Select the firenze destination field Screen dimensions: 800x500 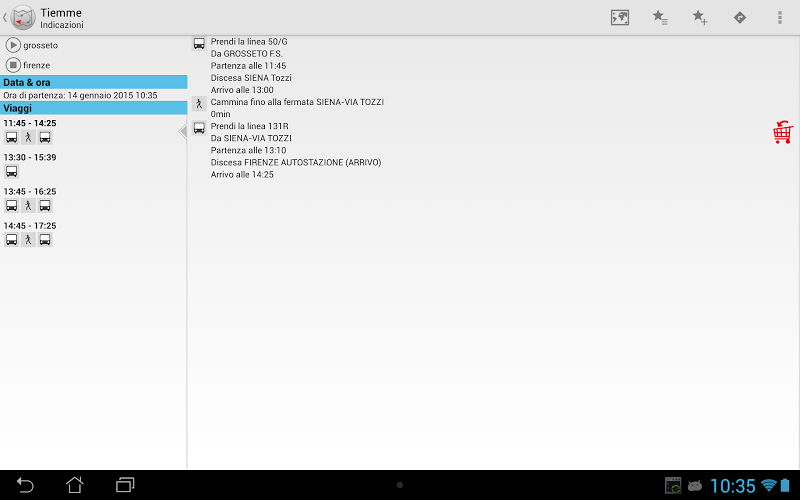pyautogui.click(x=93, y=65)
